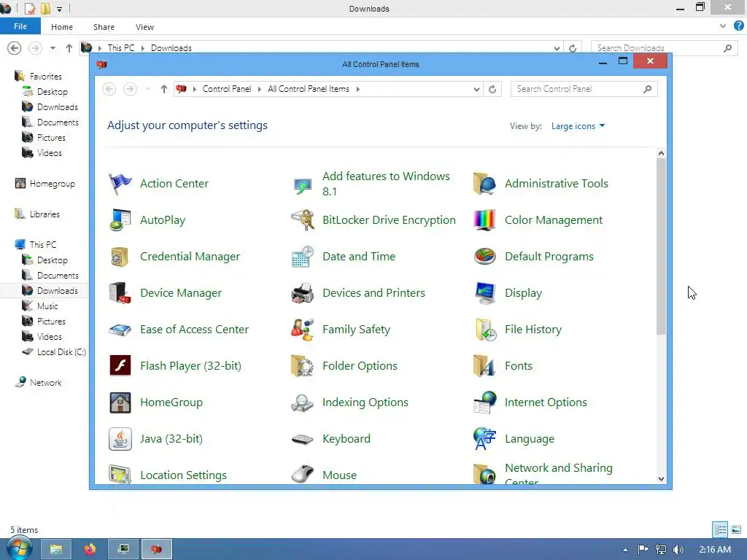Open Help in Downloads window

pos(739,26)
